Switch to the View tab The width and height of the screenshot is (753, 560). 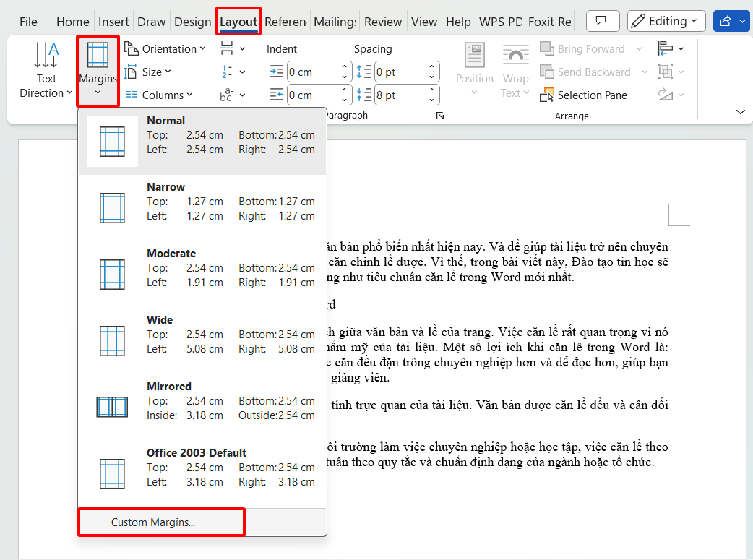point(424,22)
